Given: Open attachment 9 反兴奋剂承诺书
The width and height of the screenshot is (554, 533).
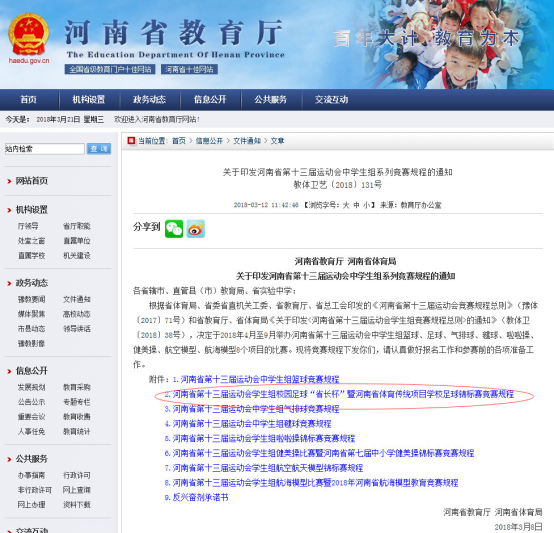Looking at the screenshot, I should [196, 497].
